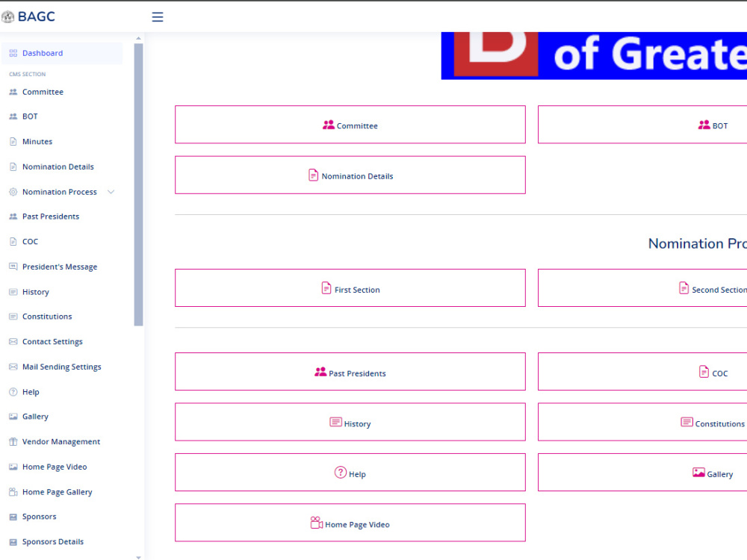Click the sidebar scroll up arrow
This screenshot has width=747, height=560.
pos(139,38)
